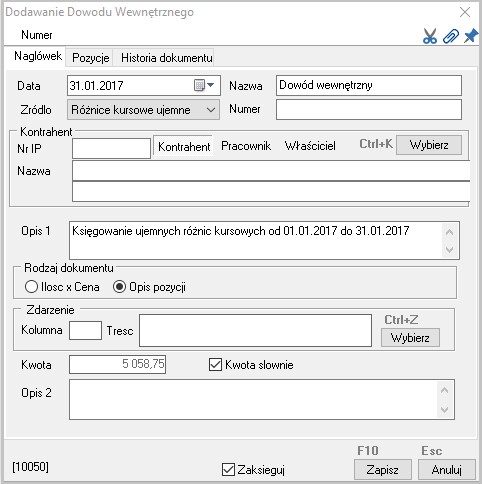This screenshot has width=482, height=484.
Task: Open the date dropdown arrow
Action: pos(211,85)
